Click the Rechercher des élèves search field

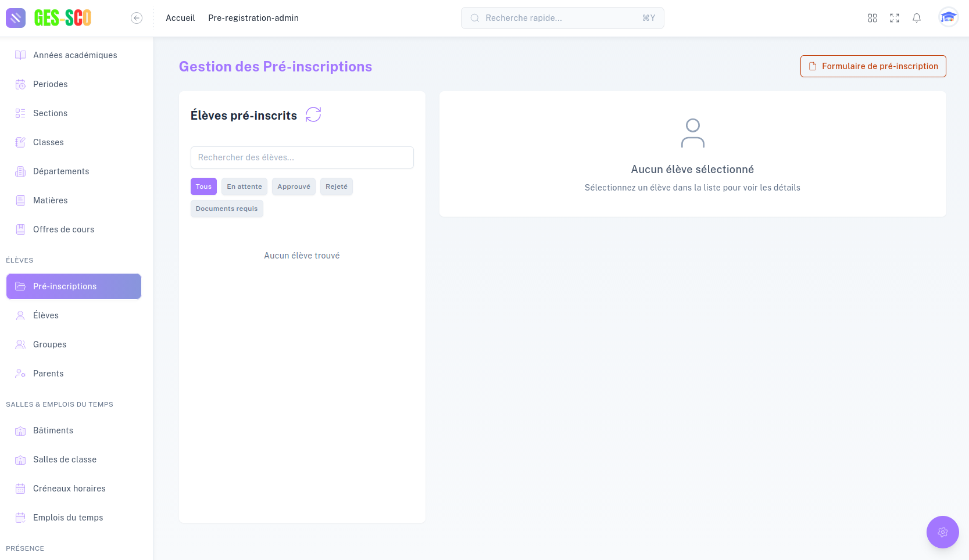302,157
